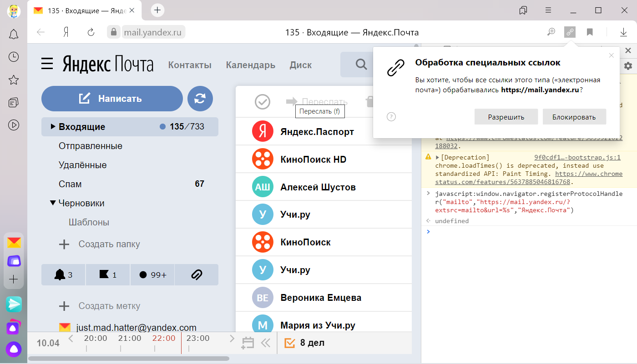Open bootstrap.js:1 source link in console
637x364 pixels.
pos(577,157)
